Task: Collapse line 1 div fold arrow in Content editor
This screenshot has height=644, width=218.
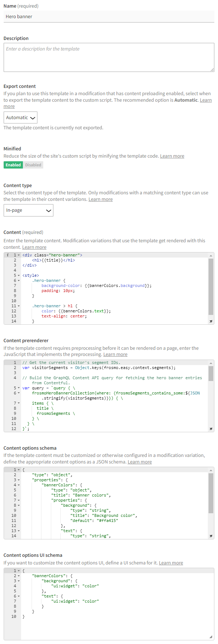Action: (19, 255)
